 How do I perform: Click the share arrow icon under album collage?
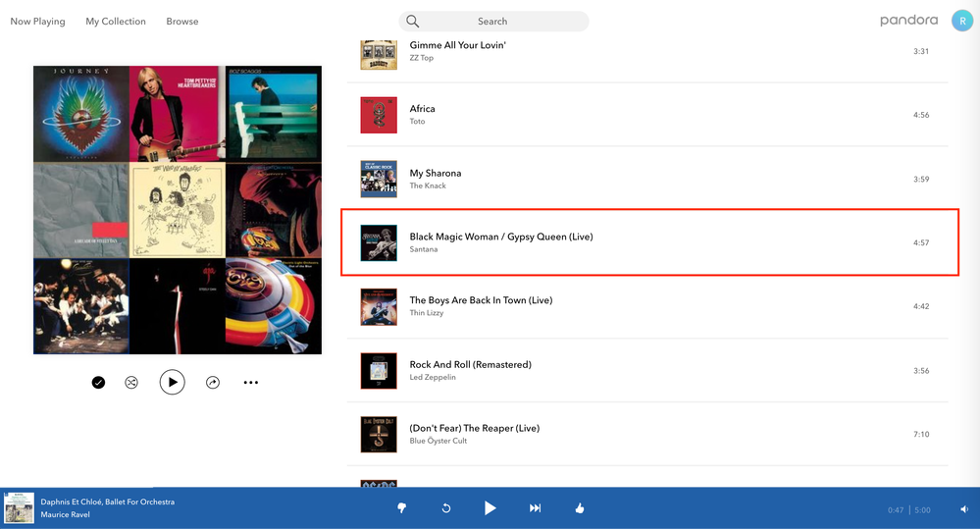(x=213, y=383)
